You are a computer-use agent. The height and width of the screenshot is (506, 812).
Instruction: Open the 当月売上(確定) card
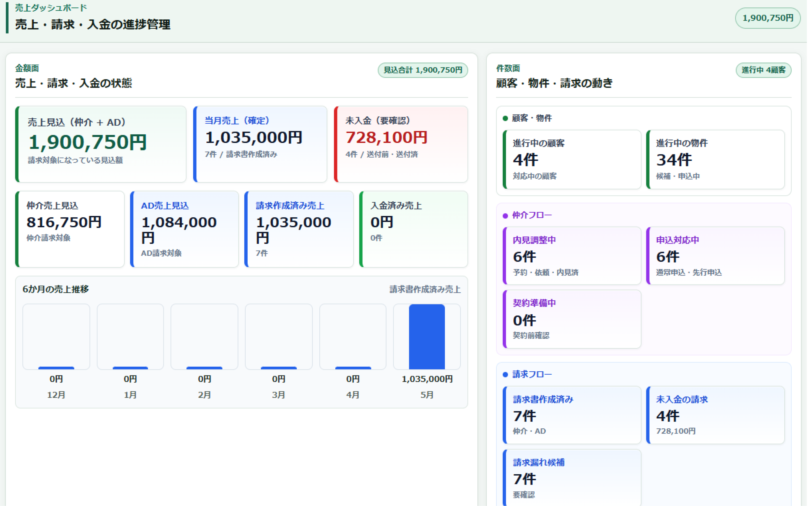click(x=261, y=145)
